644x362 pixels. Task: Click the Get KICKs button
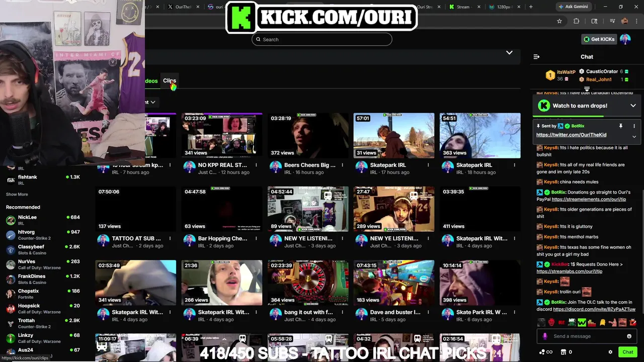(x=599, y=39)
